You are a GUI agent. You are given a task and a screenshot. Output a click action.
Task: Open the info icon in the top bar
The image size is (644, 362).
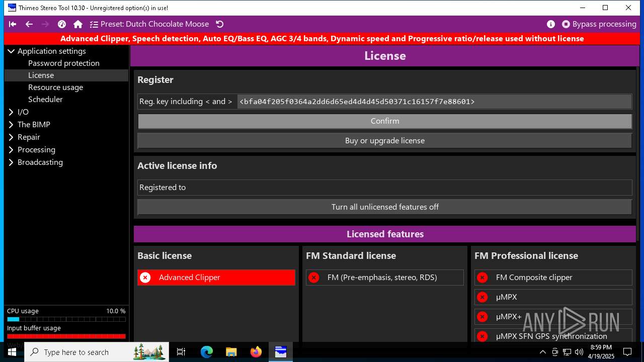coord(551,24)
